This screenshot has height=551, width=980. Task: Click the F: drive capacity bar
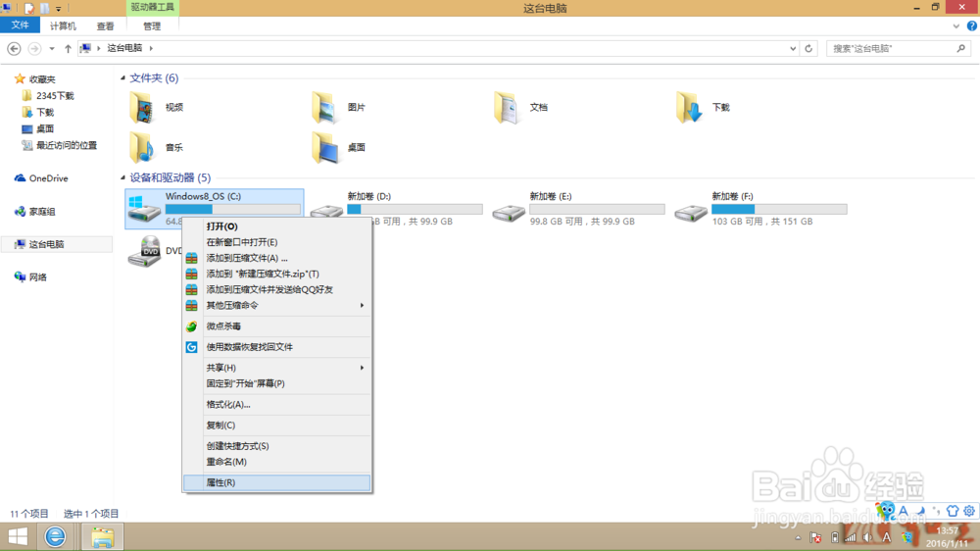click(779, 209)
